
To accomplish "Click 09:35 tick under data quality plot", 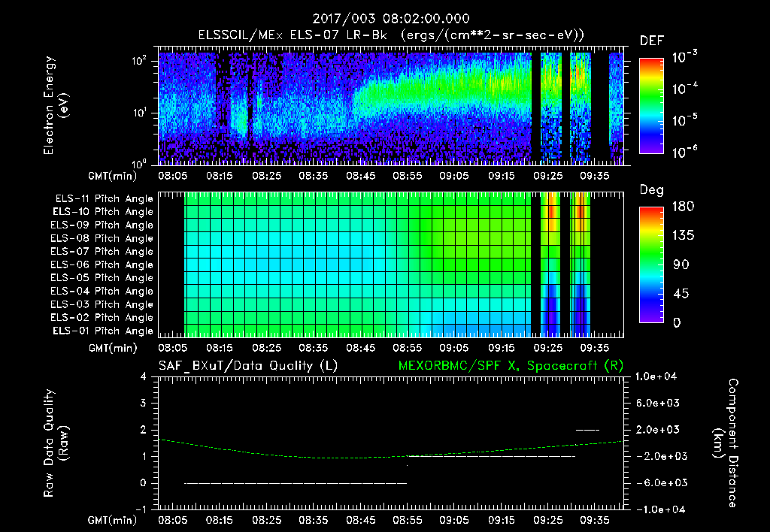I will (595, 520).
